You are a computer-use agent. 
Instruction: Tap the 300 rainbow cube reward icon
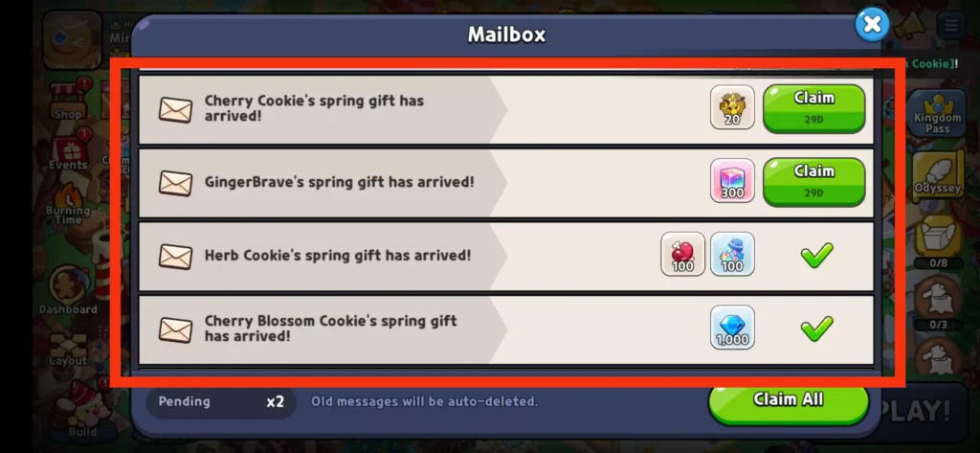pyautogui.click(x=732, y=180)
